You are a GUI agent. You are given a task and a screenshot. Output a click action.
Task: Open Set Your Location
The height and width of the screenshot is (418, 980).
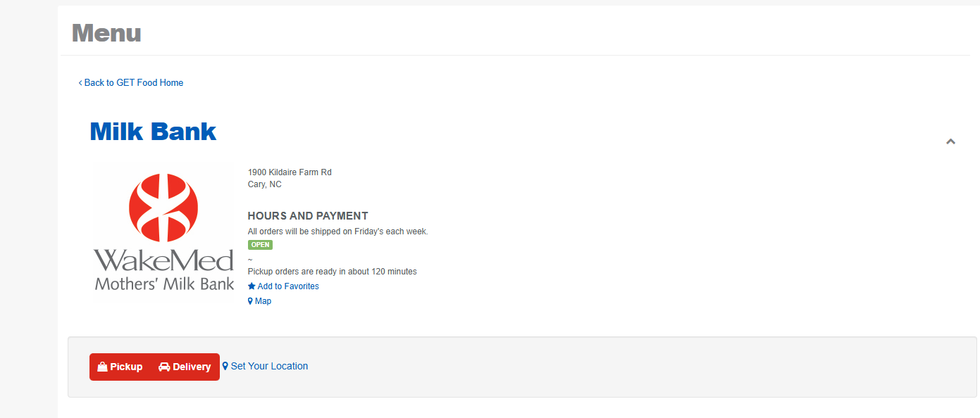269,366
